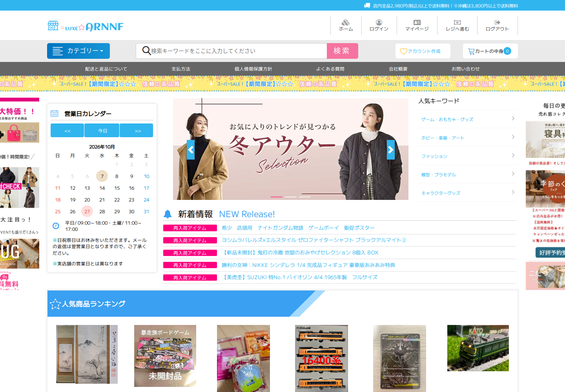Open 支払方法 menu item
Image resolution: width=565 pixels, height=392 pixels.
pos(181,69)
